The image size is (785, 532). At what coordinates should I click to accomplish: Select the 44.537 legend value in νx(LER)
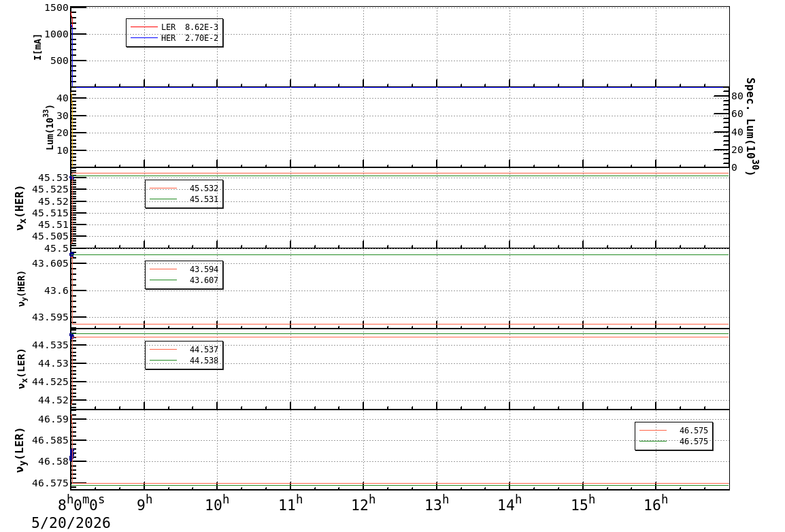pos(204,349)
